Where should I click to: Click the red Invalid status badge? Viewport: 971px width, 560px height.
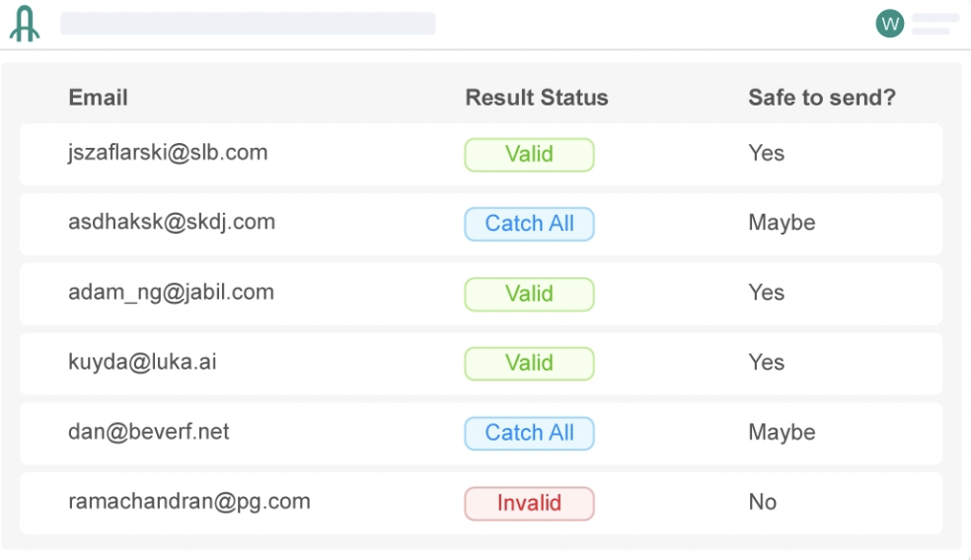pos(529,503)
